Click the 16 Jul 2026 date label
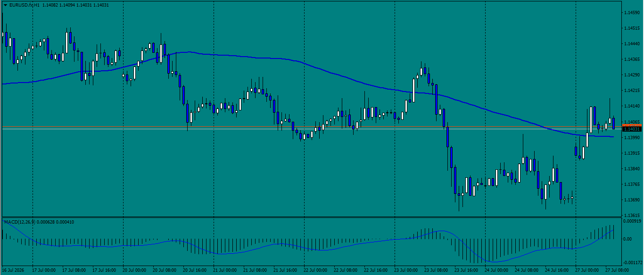This screenshot has height=275, width=644. 13,271
